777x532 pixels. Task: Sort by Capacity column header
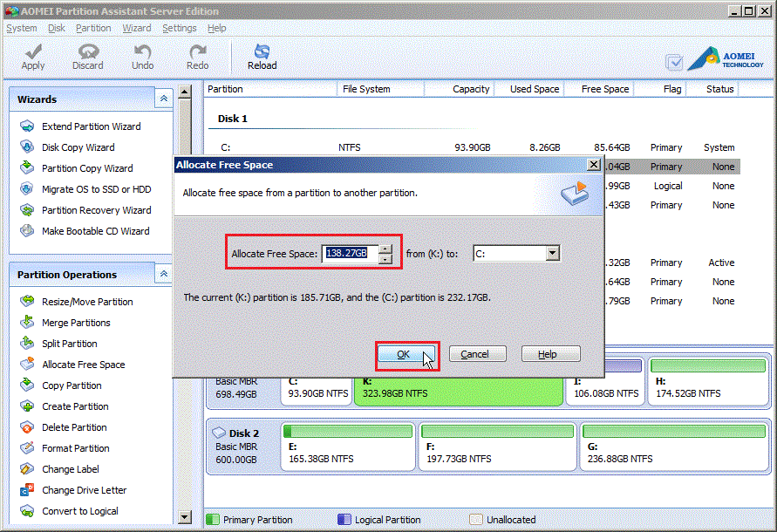(460, 89)
